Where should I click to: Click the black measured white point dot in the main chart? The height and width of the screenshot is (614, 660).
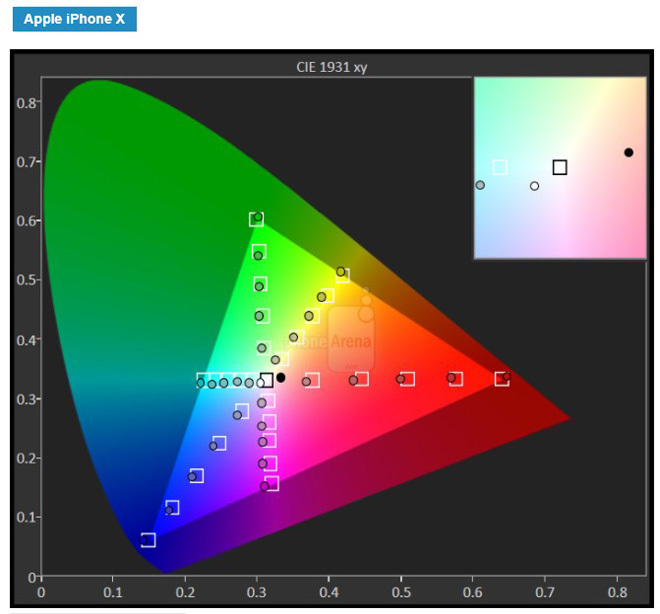[x=281, y=378]
